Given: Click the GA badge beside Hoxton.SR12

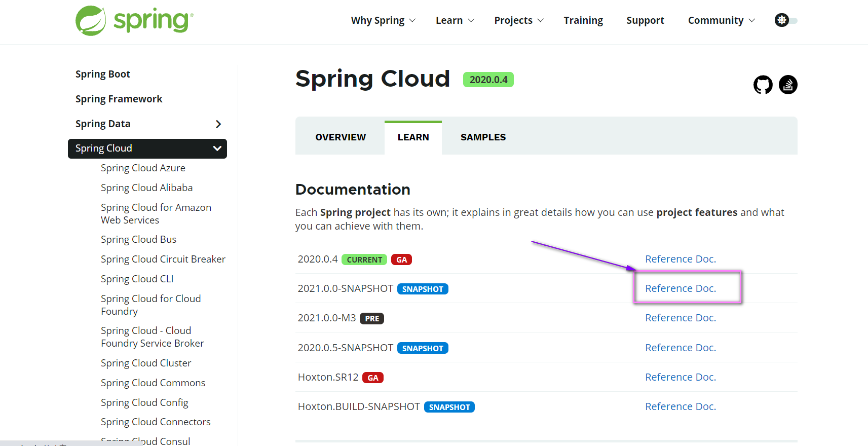Looking at the screenshot, I should [x=373, y=378].
